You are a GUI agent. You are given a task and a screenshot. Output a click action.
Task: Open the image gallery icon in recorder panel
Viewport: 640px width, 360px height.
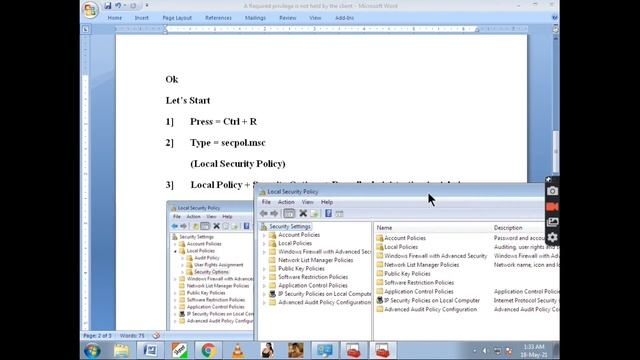click(552, 222)
